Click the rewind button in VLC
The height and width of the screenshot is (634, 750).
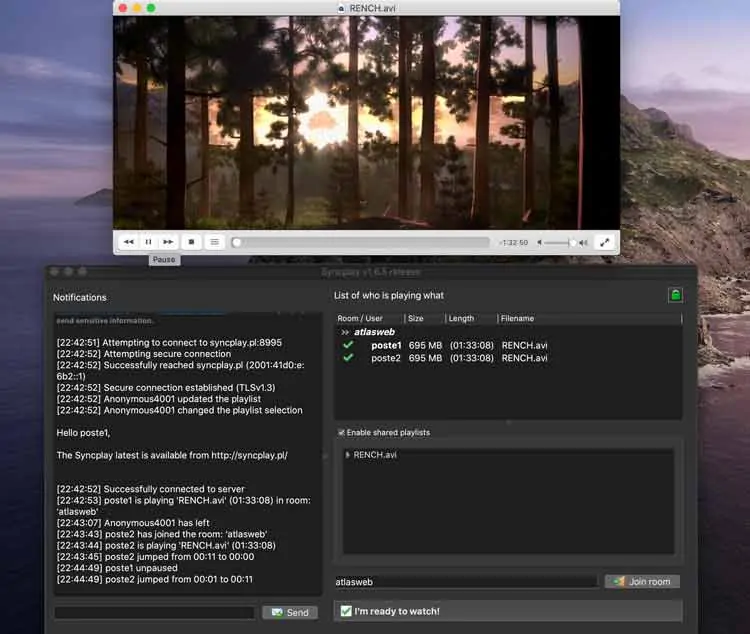click(129, 242)
